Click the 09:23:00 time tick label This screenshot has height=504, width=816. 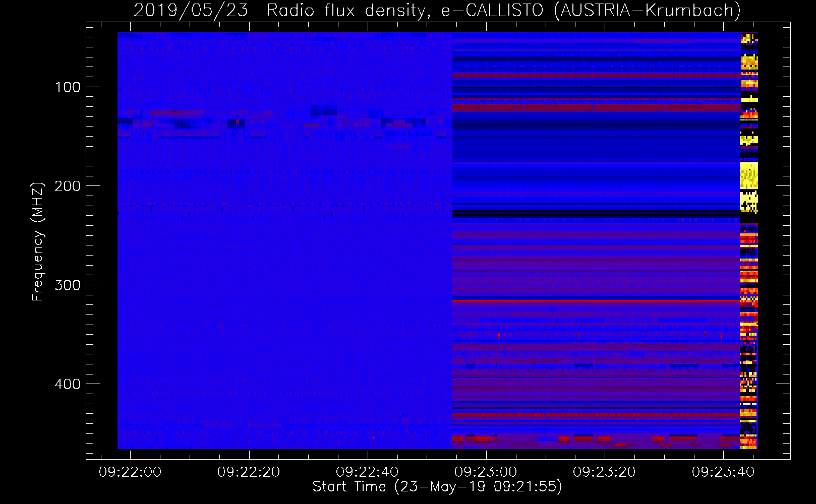pyautogui.click(x=486, y=472)
